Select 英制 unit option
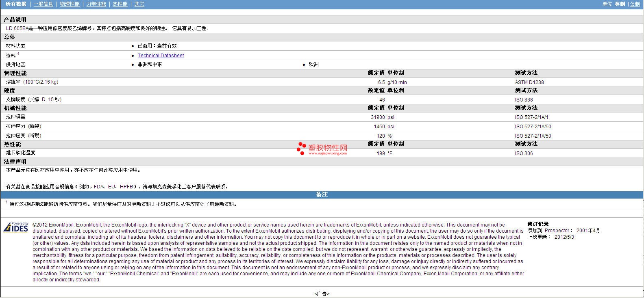The width and height of the screenshot is (644, 298). click(620, 4)
